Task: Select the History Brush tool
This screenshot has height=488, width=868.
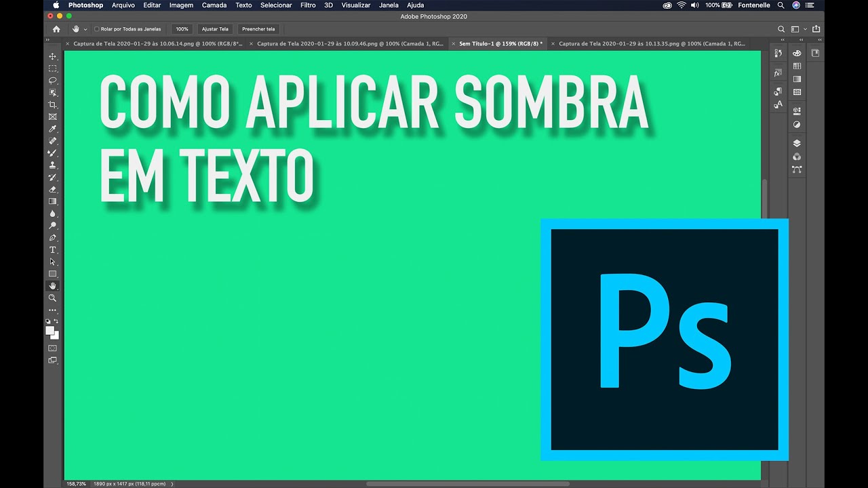Action: (52, 178)
